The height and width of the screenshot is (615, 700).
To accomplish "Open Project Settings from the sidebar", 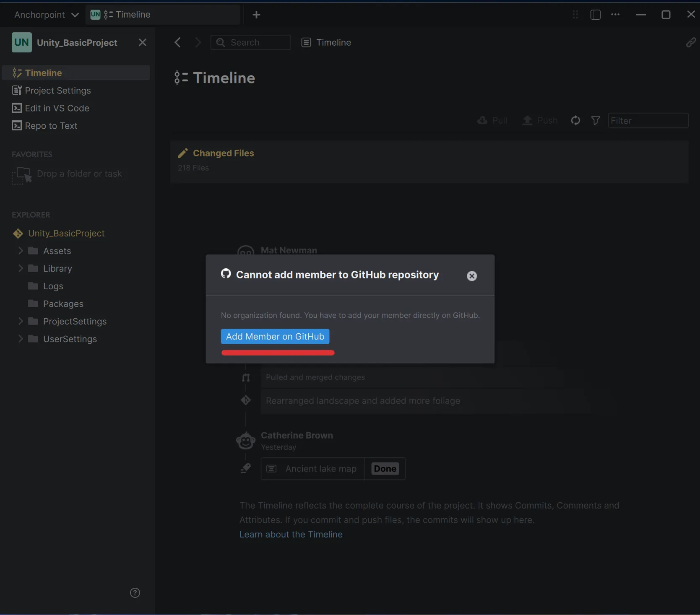I will [57, 91].
